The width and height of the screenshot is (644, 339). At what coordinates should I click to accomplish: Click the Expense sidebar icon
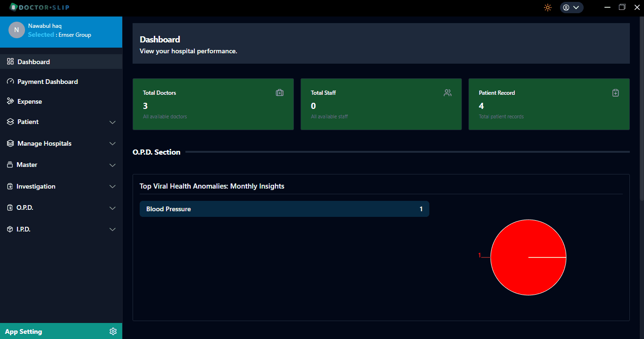10,101
